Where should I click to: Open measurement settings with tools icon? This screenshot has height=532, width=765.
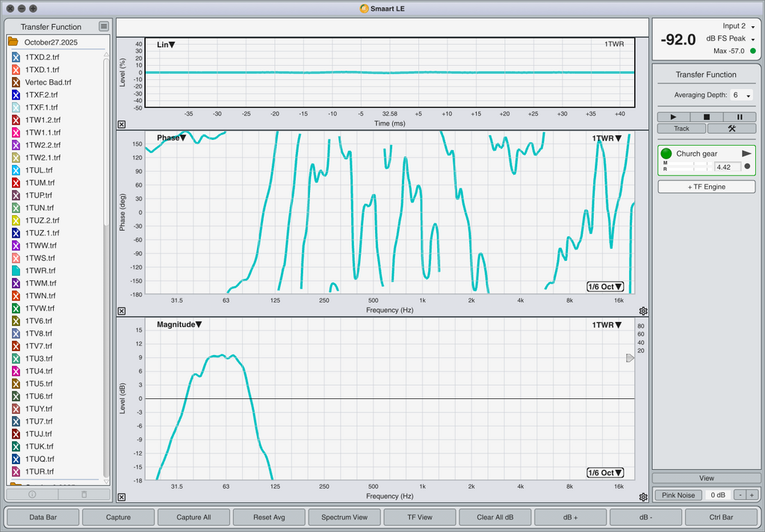coord(731,129)
